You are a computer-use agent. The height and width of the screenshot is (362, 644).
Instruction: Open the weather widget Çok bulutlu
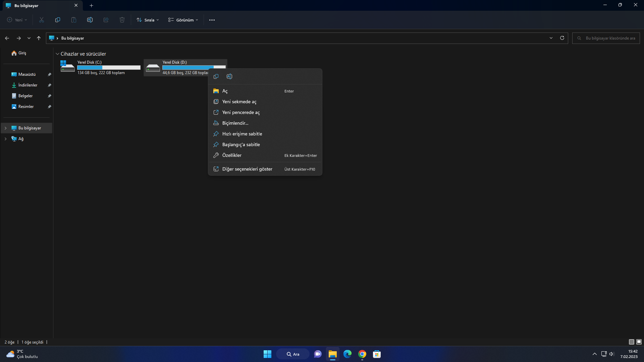[22, 354]
